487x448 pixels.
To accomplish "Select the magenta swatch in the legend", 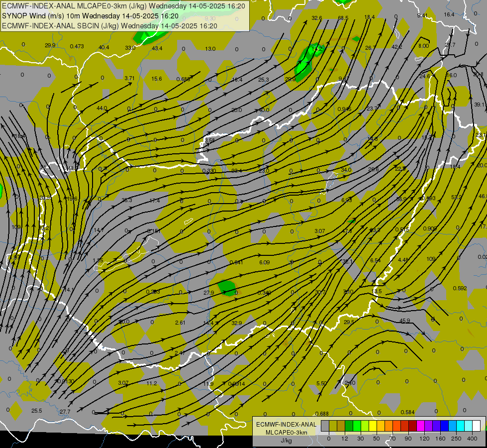I will coord(420,426).
